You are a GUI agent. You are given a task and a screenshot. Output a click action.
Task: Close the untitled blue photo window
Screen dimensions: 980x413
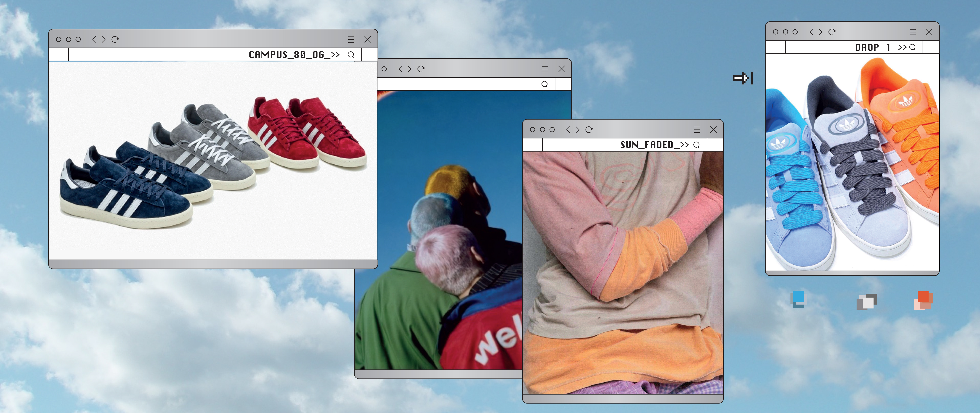coord(561,69)
